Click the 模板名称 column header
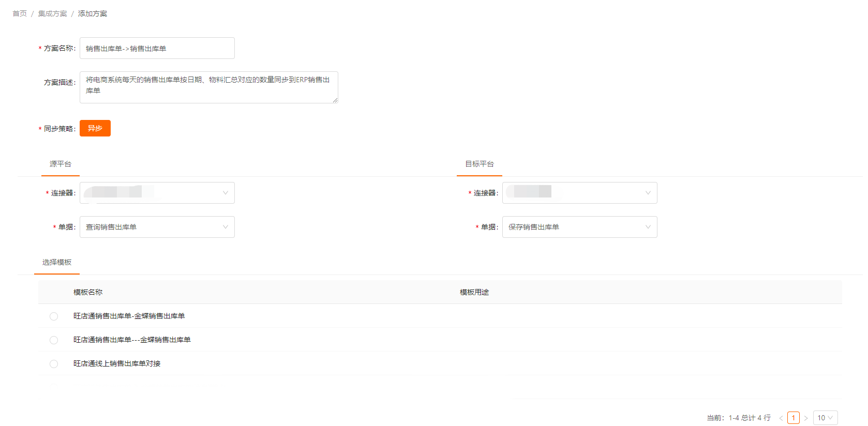Viewport: 868px width, 426px height. coord(88,292)
